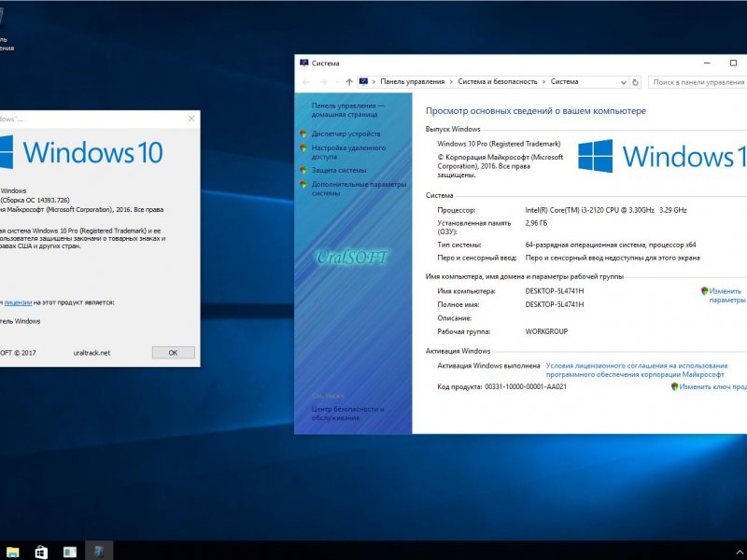This screenshot has height=560, width=747.
Task: Select DESKTOP-5L4741H next to 'Имя компьютера'
Action: pos(554,291)
